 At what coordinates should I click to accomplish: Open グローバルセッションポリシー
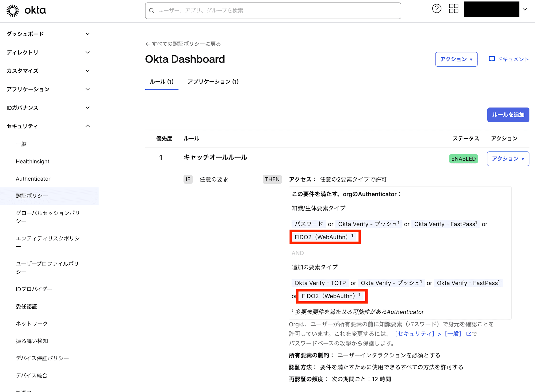coord(49,217)
